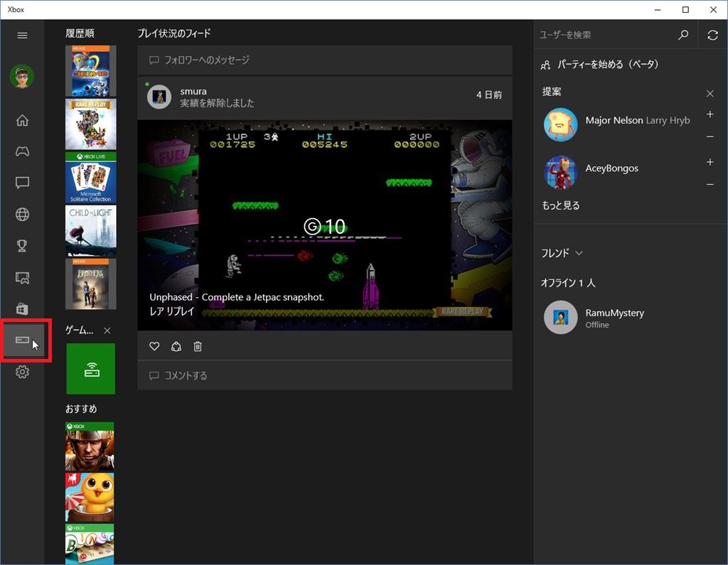Image resolution: width=728 pixels, height=565 pixels.
Task: Open the yellow bird game recommendation
Action: coord(90,497)
